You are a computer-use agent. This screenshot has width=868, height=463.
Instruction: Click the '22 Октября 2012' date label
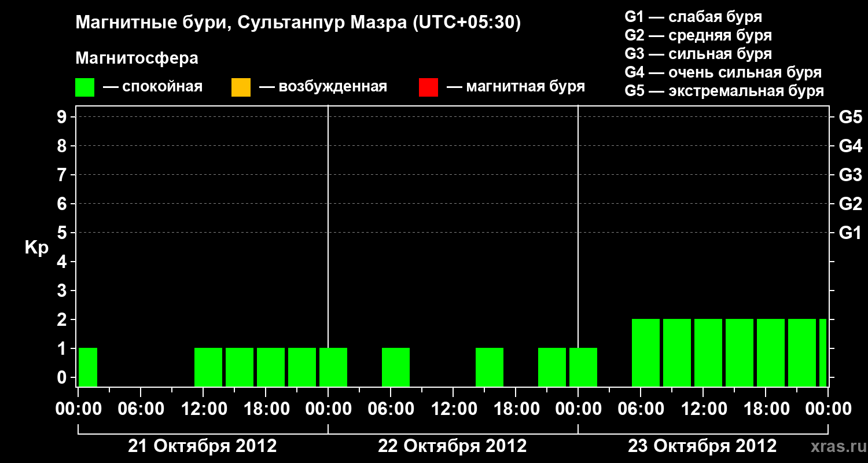pyautogui.click(x=453, y=446)
